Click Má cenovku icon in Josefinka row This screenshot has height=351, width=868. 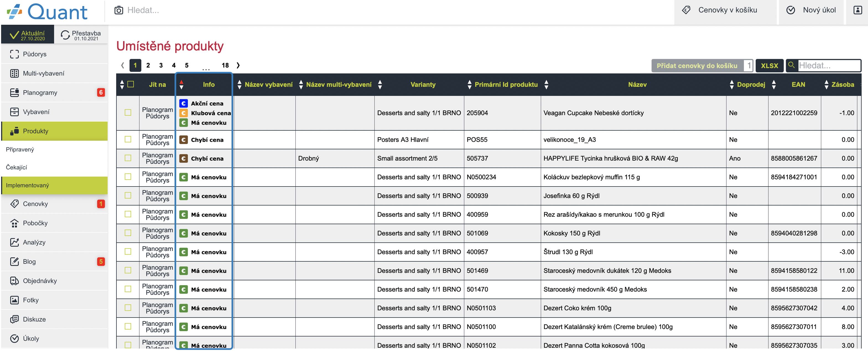[183, 196]
